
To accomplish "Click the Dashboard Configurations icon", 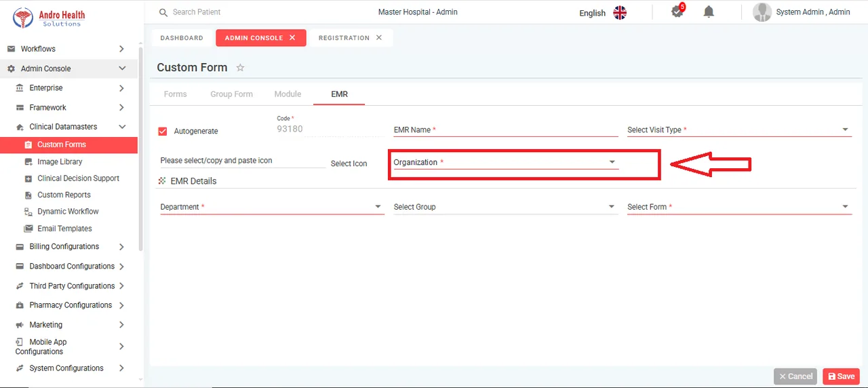I will 20,267.
